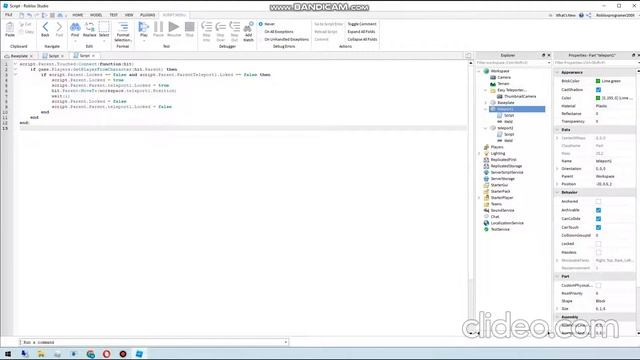Toggle the CanTouch checkbox
The width and height of the screenshot is (640, 360).
pos(598,227)
